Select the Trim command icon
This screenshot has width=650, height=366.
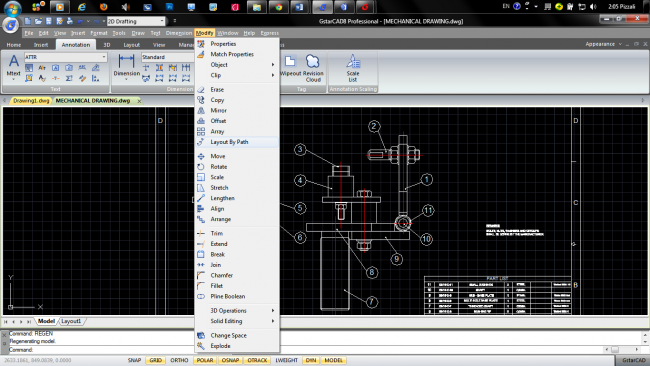[201, 233]
